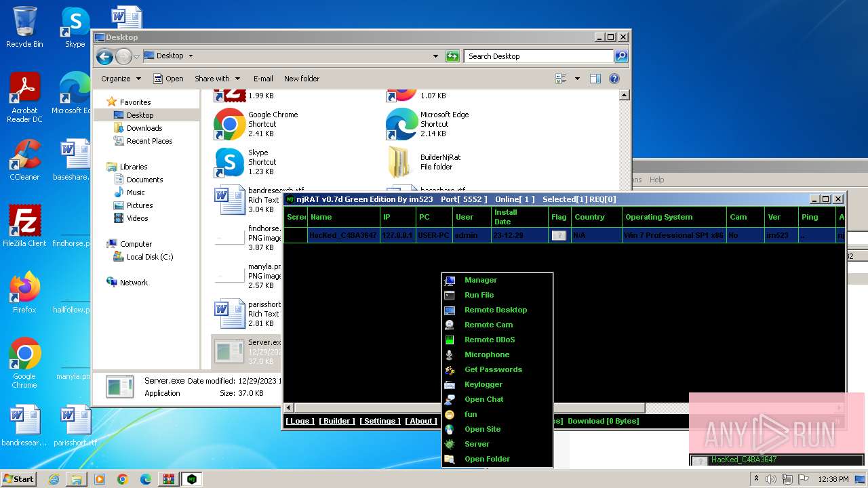
Task: Select Downloads in the Favorites tree
Action: pos(144,128)
